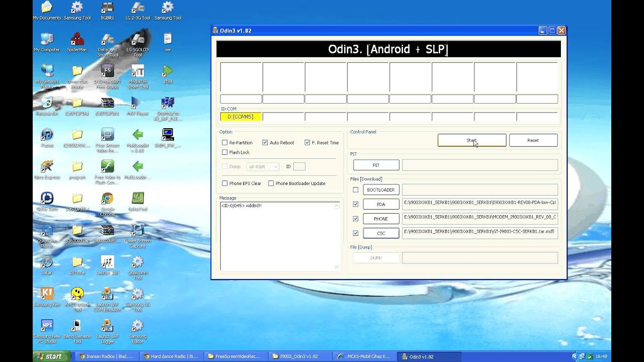Click the PHONE file button
This screenshot has height=362, width=644.
[x=381, y=219]
